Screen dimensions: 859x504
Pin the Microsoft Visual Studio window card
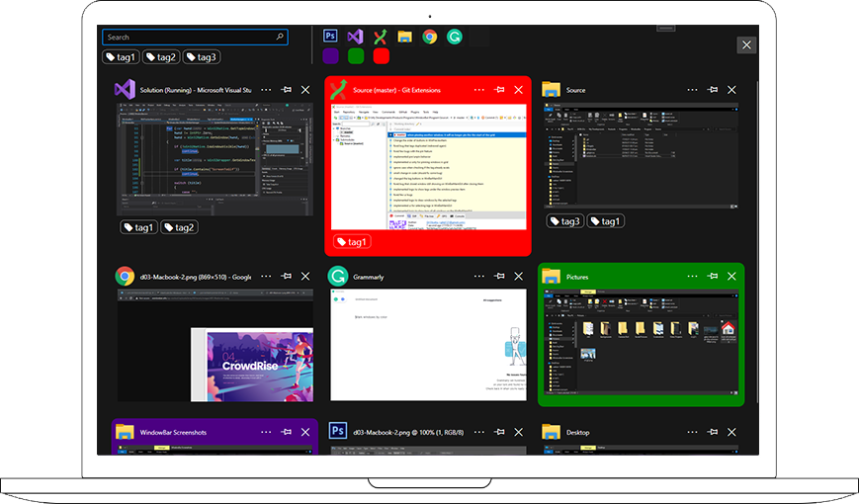286,90
